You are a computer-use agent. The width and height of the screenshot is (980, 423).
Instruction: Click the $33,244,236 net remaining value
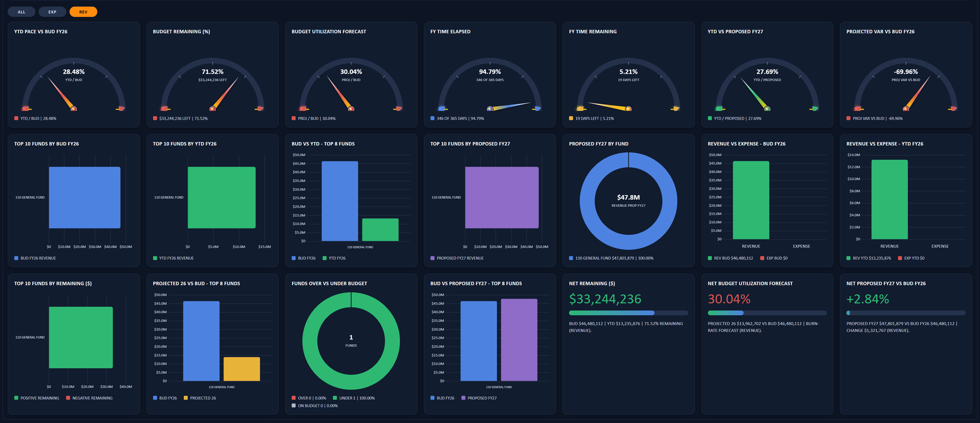tap(605, 299)
